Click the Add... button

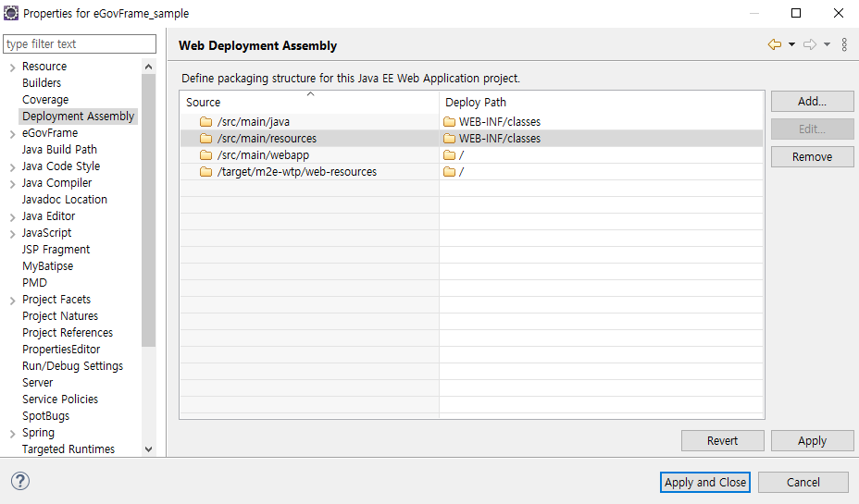click(812, 101)
